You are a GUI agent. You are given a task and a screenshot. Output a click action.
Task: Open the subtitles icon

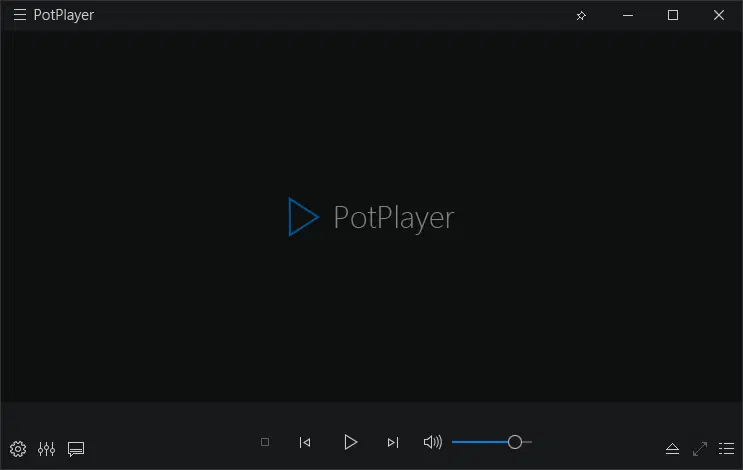pyautogui.click(x=76, y=449)
